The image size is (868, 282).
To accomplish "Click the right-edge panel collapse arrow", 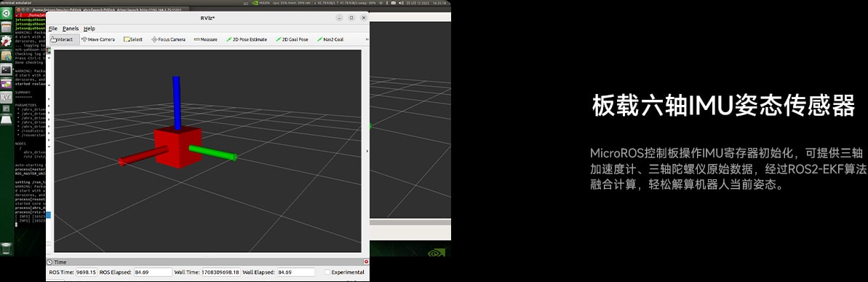I will [x=366, y=151].
